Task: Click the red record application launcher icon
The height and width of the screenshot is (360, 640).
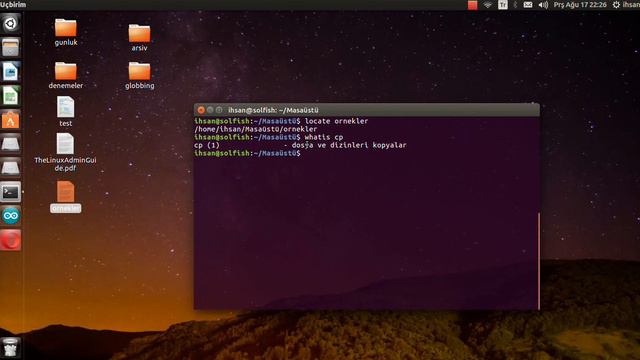Action: pos(10,240)
